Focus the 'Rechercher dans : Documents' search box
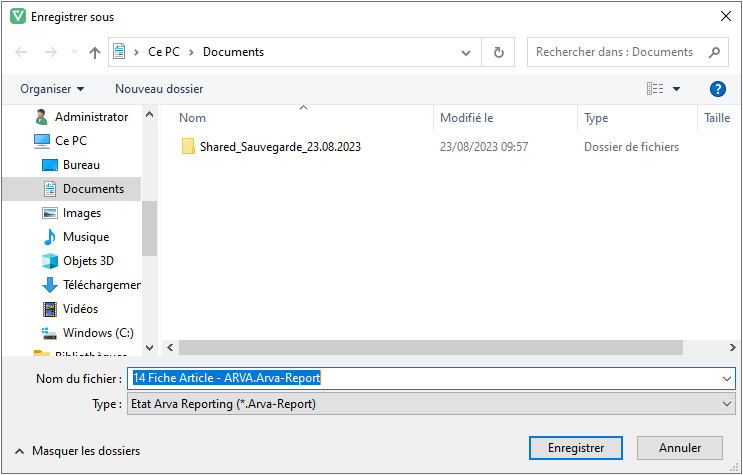 [627, 52]
